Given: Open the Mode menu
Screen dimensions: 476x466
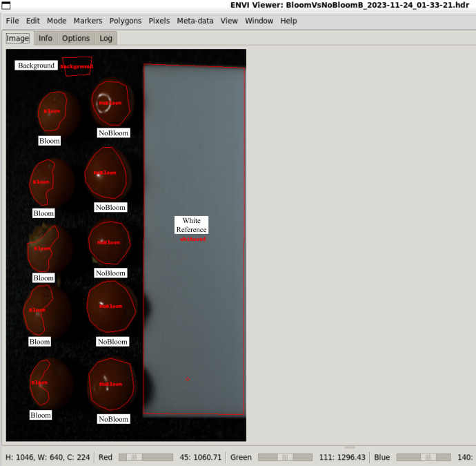Looking at the screenshot, I should [57, 21].
